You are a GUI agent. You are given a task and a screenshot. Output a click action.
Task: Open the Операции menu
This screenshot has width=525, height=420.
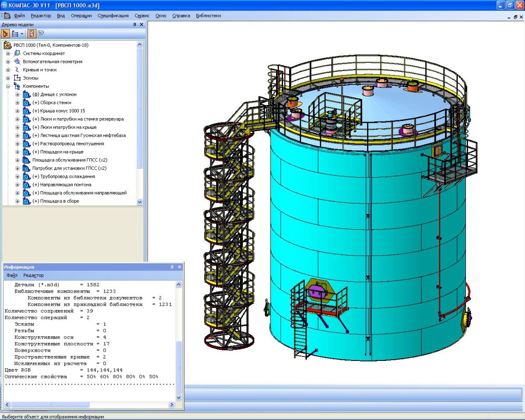81,16
